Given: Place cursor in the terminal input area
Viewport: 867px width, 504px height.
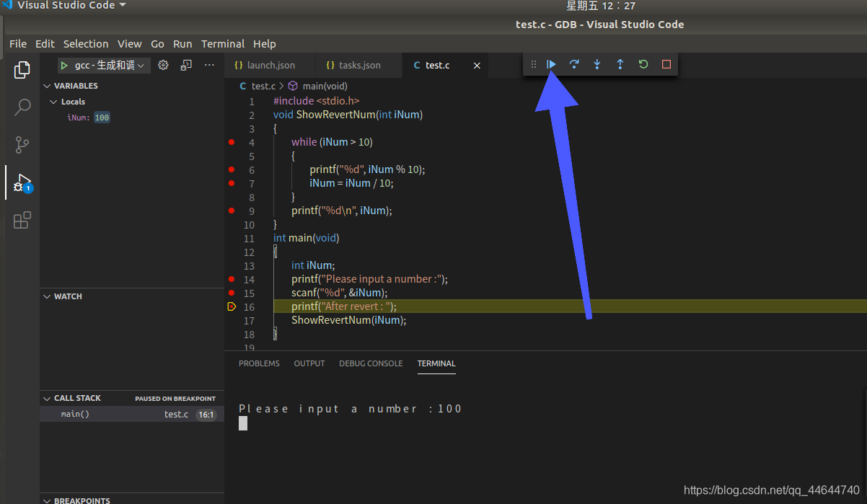Looking at the screenshot, I should (243, 424).
